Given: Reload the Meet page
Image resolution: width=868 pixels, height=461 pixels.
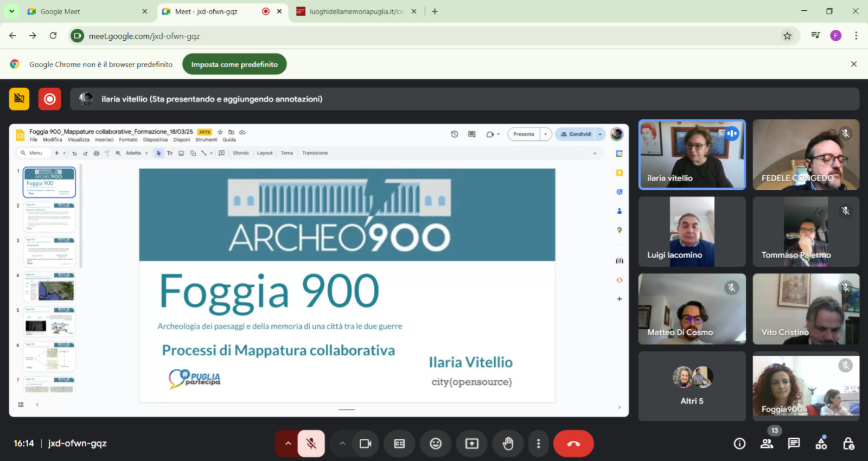Looking at the screenshot, I should point(53,36).
